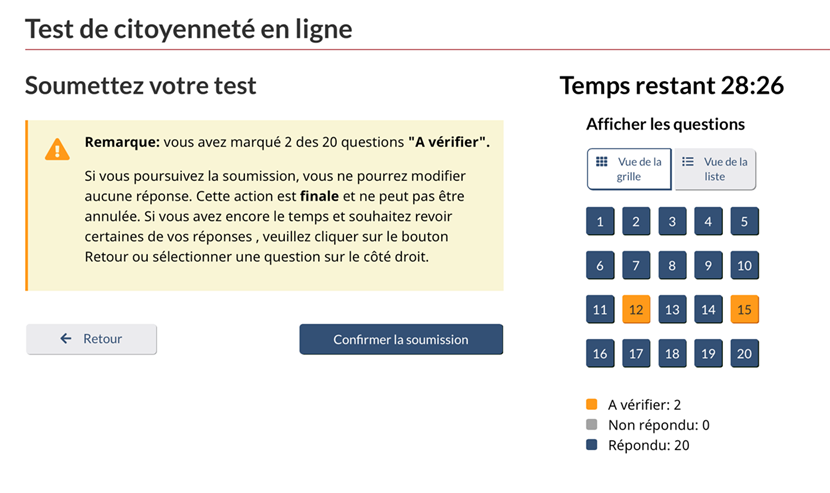Select question 1 in the grid
Viewport: 830px width, 493px height.
click(x=600, y=222)
